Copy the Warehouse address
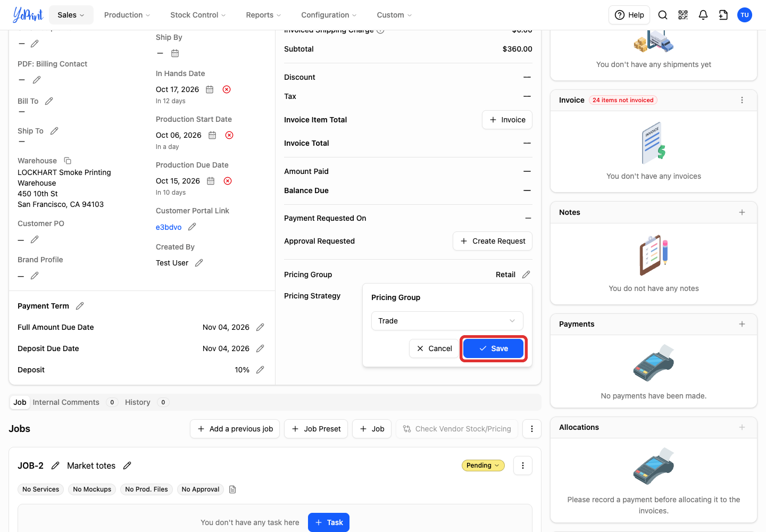Image resolution: width=766 pixels, height=532 pixels. pyautogui.click(x=68, y=161)
